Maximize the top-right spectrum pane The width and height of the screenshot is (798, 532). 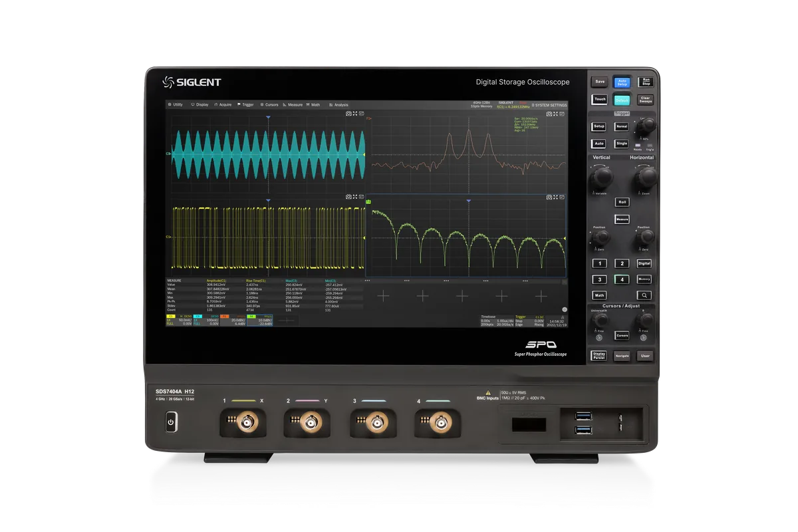pyautogui.click(x=556, y=114)
